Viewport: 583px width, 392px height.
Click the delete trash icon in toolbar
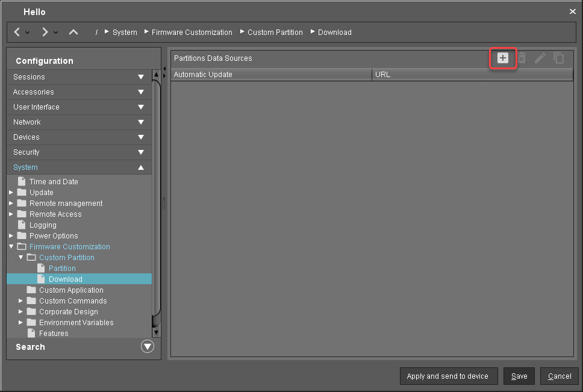(x=522, y=58)
